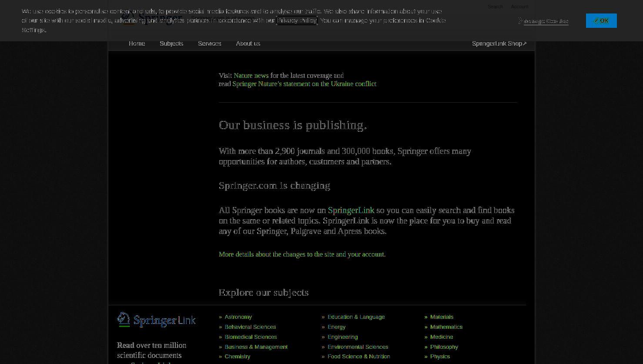Browse the Medicine subject
The width and height of the screenshot is (643, 364).
(x=442, y=337)
